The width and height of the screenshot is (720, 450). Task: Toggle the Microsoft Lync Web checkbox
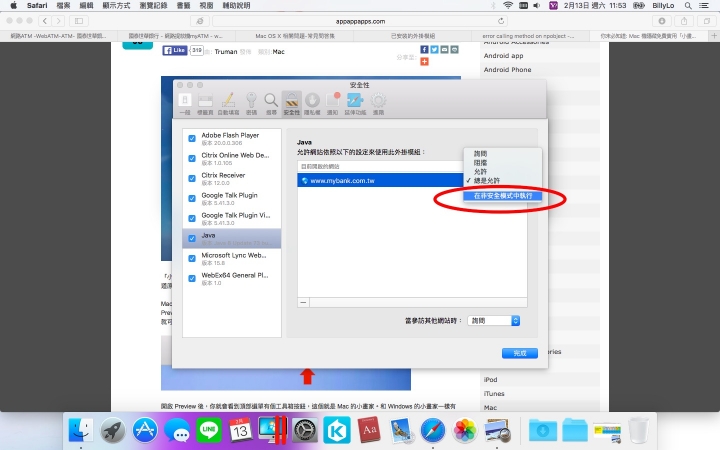pyautogui.click(x=192, y=259)
